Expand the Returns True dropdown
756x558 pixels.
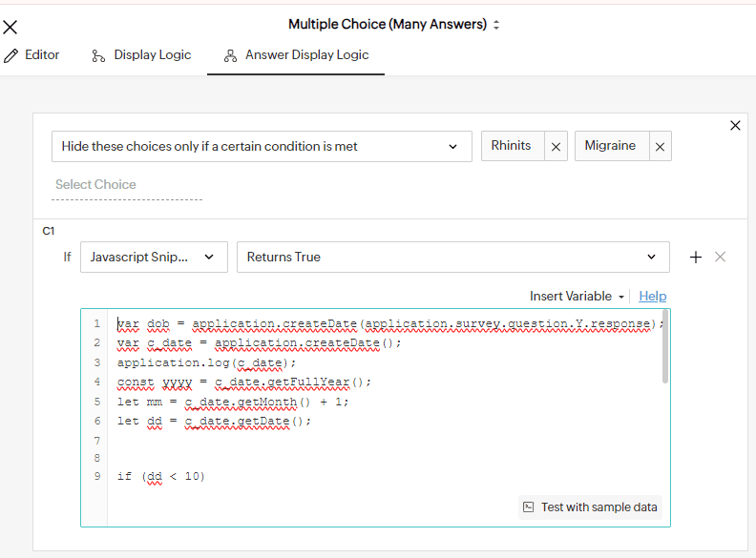451,257
